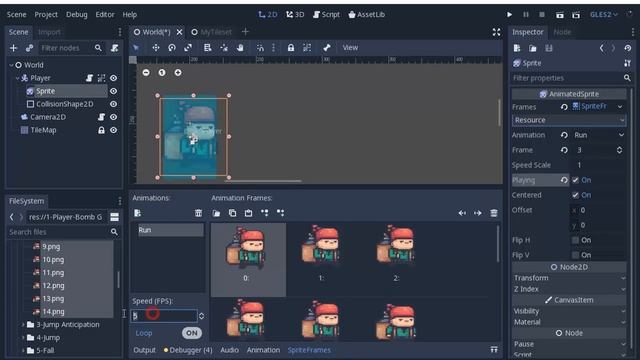Toggle FileSystem split view mode
Image resolution: width=640 pixels, height=360 pixels.
pyautogui.click(x=114, y=217)
